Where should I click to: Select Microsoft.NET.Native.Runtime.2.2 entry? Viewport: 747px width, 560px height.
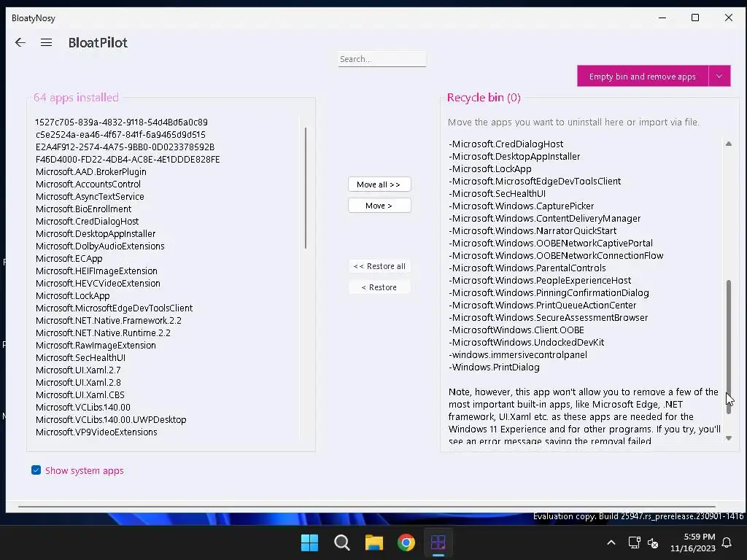(x=103, y=332)
